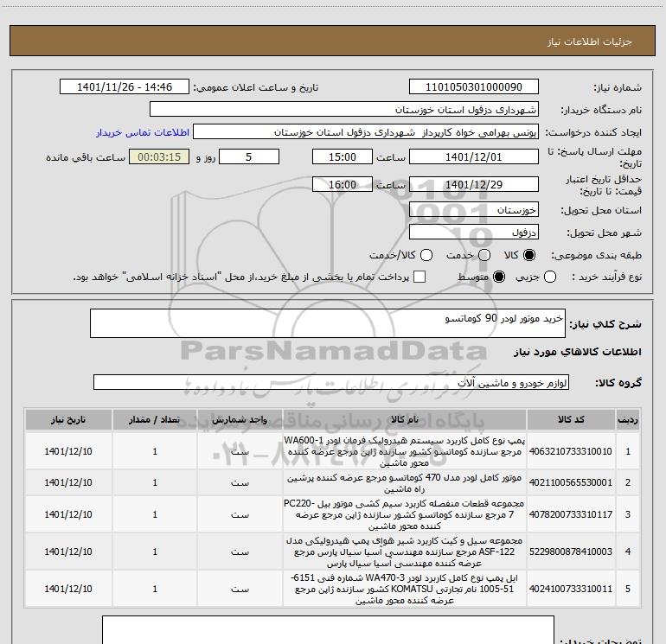Screen dimensions: 666x644
Task: Click the goods group field لوازم خودرو
Action: click(x=331, y=382)
